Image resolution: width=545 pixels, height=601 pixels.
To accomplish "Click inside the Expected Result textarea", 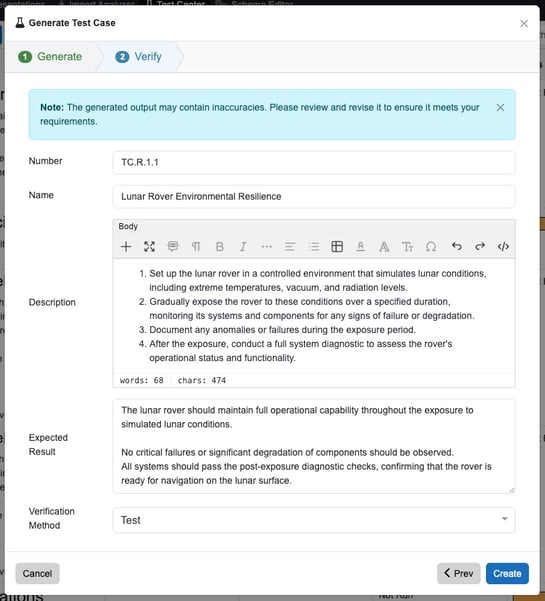I will (314, 446).
